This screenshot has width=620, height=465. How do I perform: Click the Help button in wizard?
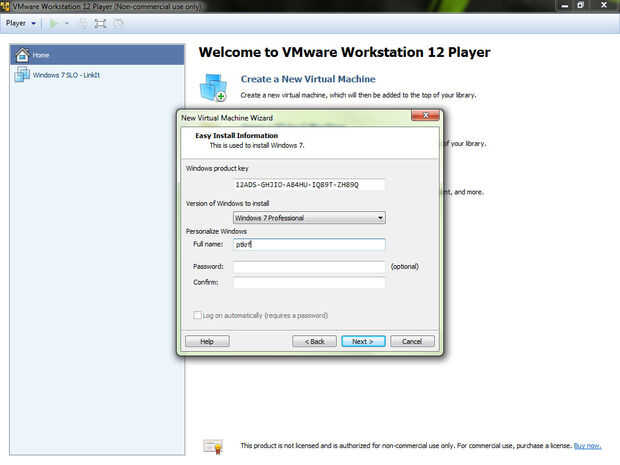(207, 341)
